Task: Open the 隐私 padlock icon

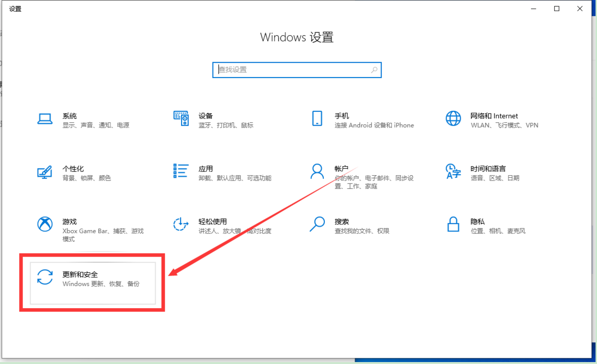Action: coord(453,224)
